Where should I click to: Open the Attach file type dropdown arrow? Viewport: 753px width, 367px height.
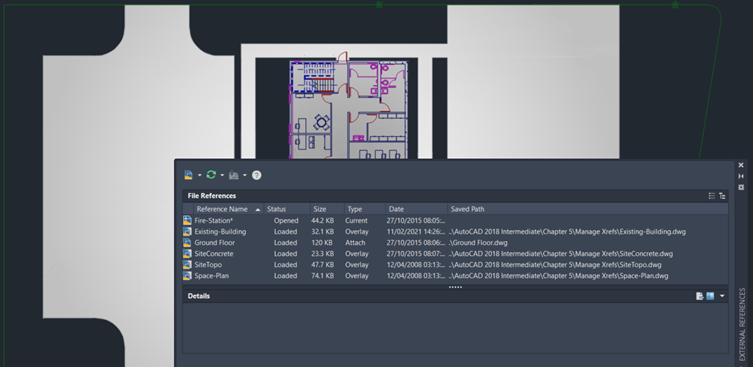coord(200,175)
